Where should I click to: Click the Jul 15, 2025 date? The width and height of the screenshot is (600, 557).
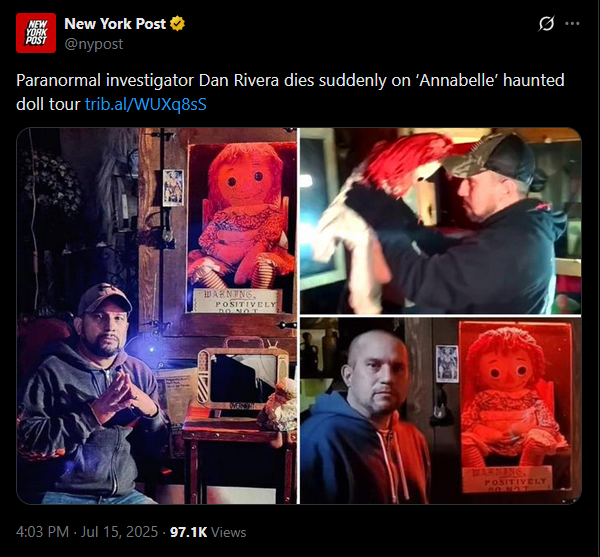pos(119,532)
